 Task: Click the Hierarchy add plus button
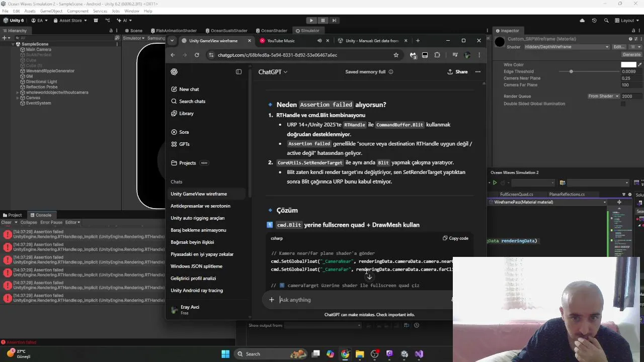(5, 38)
